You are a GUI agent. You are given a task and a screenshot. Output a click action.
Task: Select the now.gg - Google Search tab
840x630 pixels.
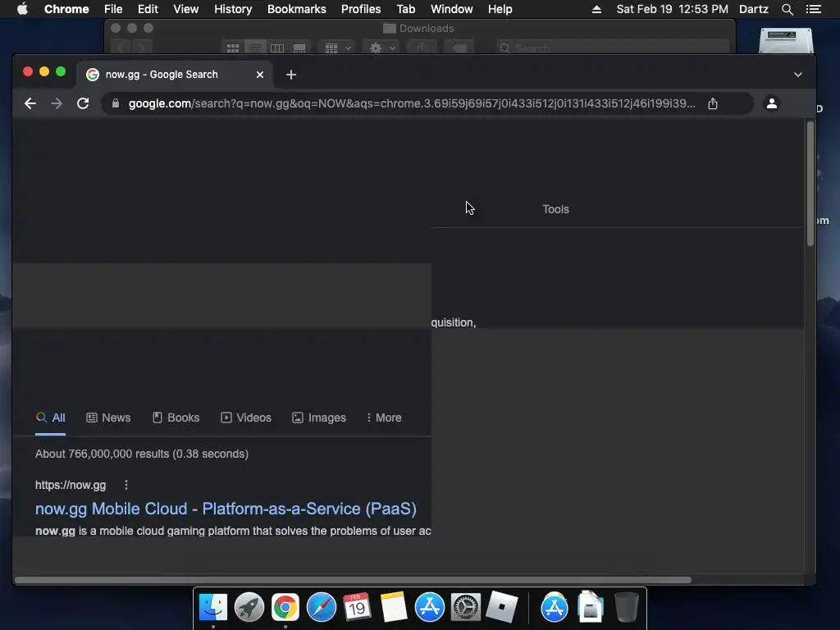[x=175, y=75]
